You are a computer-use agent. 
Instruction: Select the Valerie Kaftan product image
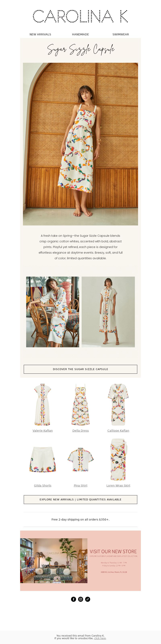(x=42, y=404)
